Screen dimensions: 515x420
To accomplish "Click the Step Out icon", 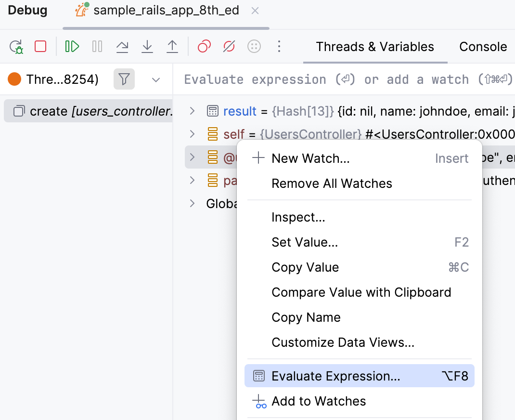I will point(172,46).
